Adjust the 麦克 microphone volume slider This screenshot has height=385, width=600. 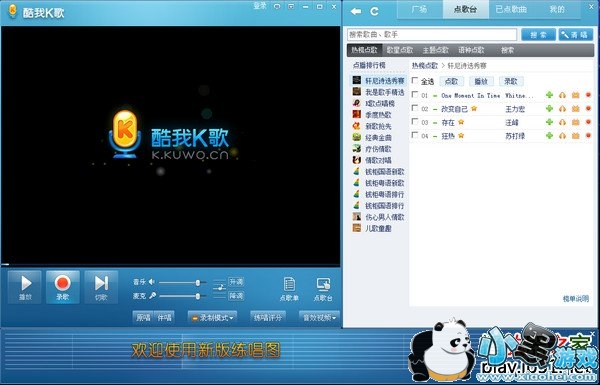[x=183, y=296]
